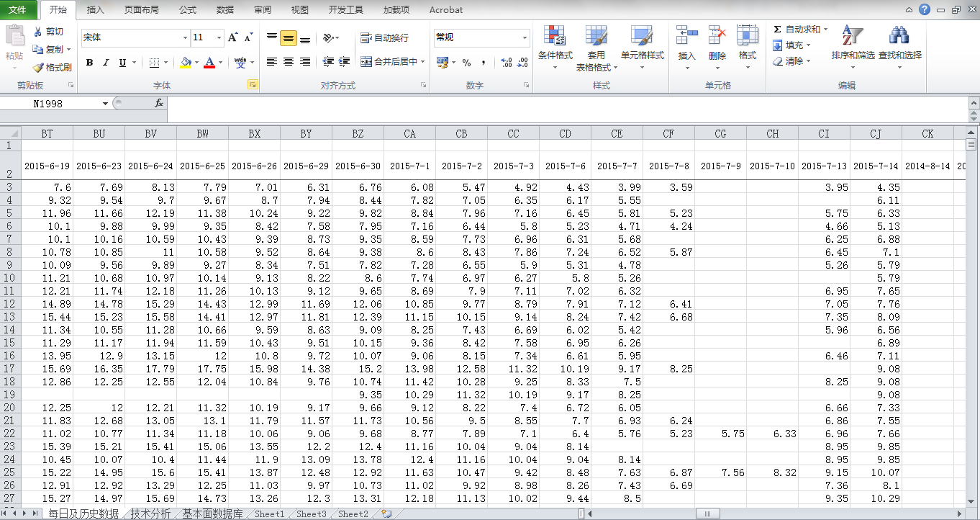Open the Fill (填充) dropdown
Image resolution: width=980 pixels, height=520 pixels.
[791, 45]
